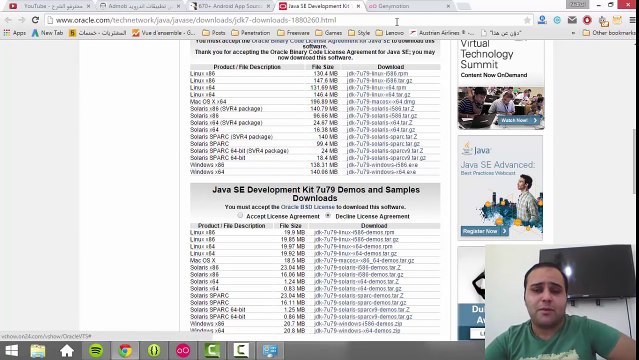Click the grey monkey extension with Off badge
This screenshot has width=639, height=360.
(x=603, y=20)
